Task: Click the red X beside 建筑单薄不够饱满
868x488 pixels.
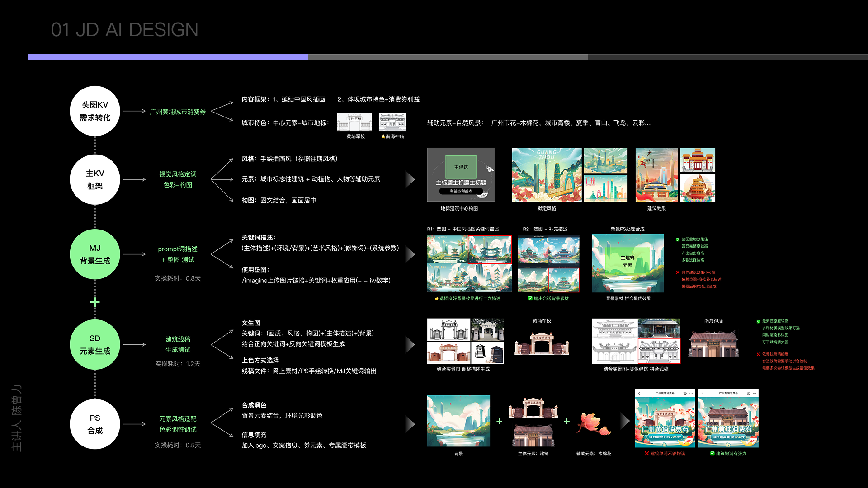Action: tap(646, 454)
